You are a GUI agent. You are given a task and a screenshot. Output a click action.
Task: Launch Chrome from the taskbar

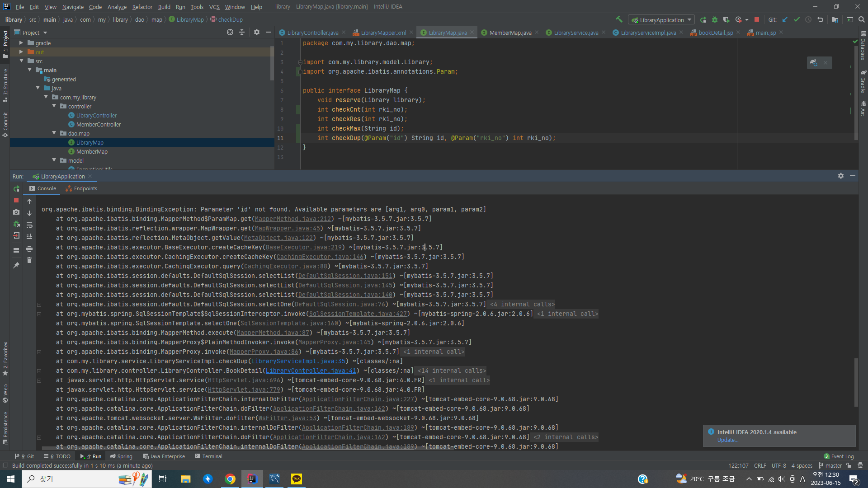(x=230, y=479)
